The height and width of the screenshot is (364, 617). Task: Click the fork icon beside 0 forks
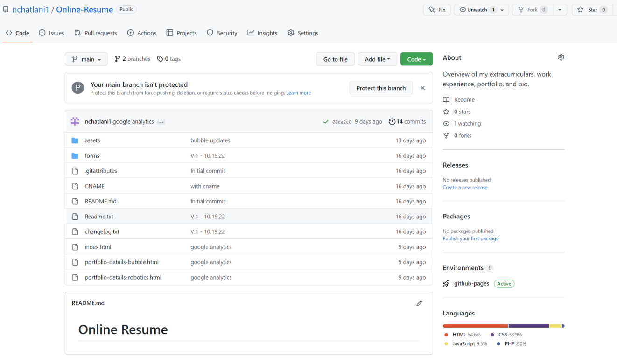coord(446,135)
